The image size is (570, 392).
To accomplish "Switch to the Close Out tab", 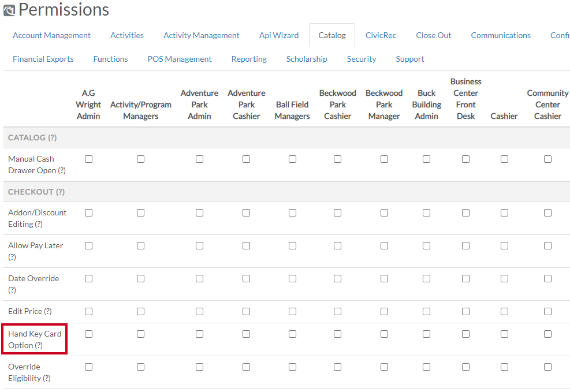I will pos(433,35).
